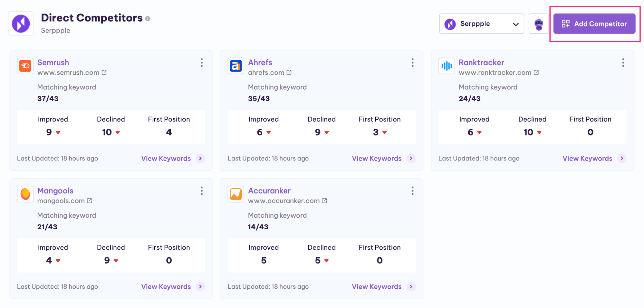This screenshot has height=308, width=644.
Task: Click the 14/43 matching keyword value
Action: (x=258, y=227)
